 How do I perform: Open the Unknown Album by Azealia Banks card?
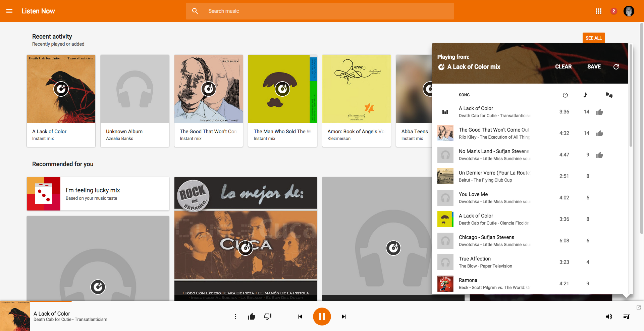(135, 101)
